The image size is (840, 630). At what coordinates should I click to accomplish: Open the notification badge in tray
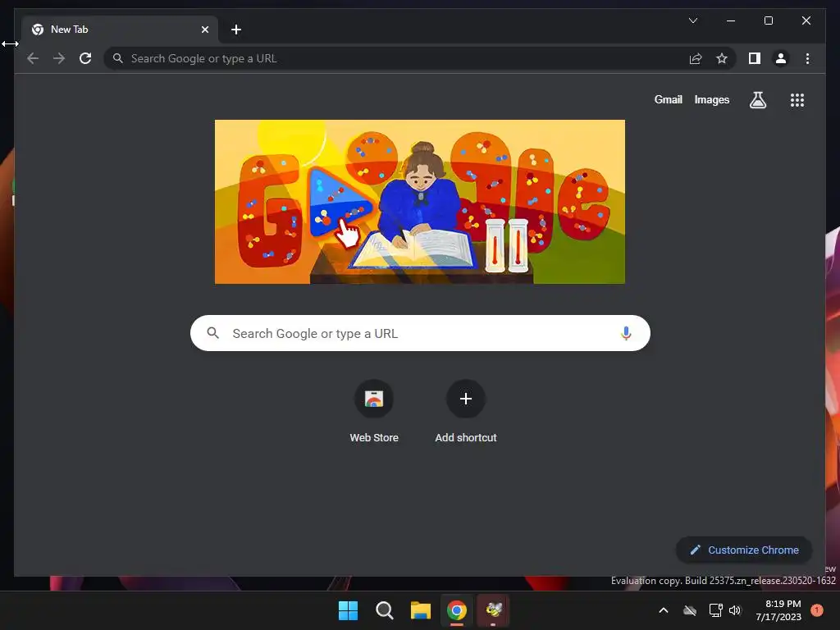click(817, 609)
